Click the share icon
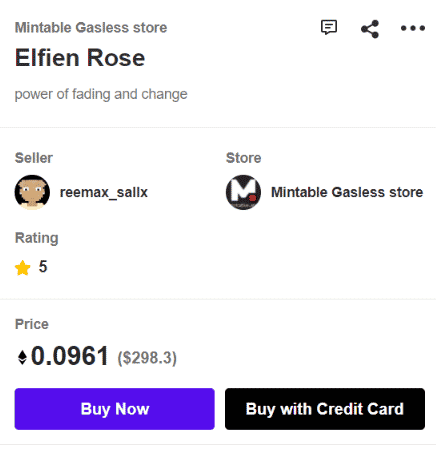 [x=370, y=29]
